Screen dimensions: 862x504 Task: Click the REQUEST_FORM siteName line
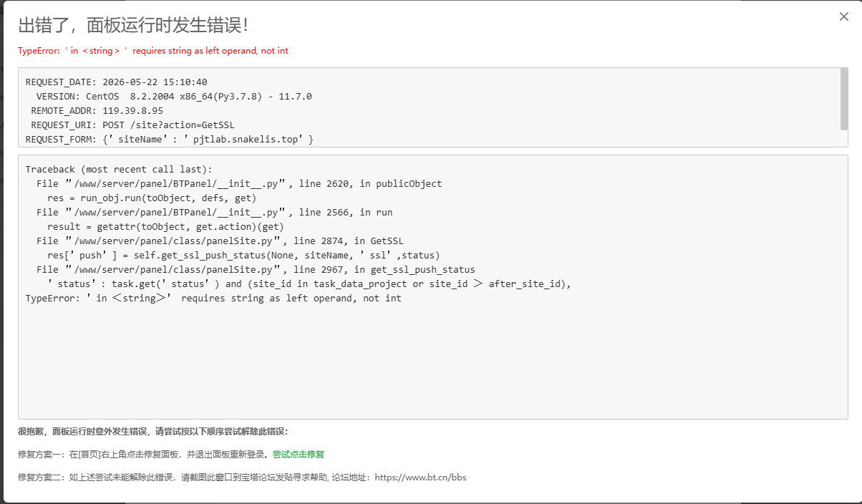point(170,140)
